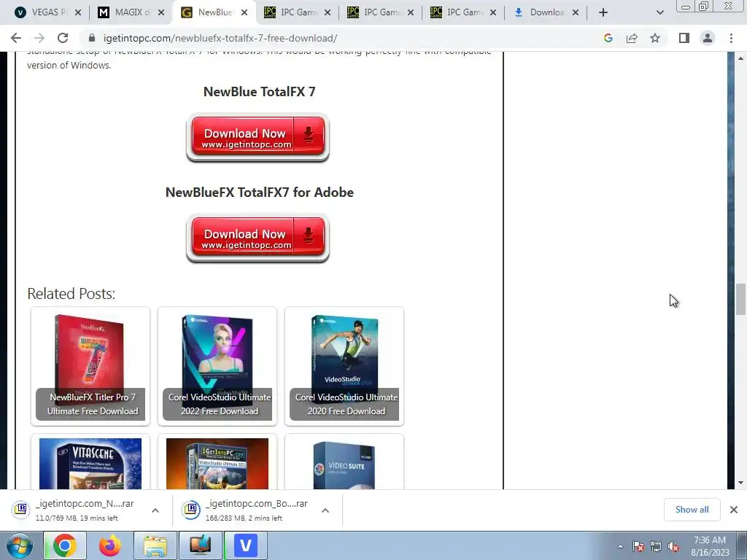
Task: Close the downloads bar
Action: [x=734, y=510]
